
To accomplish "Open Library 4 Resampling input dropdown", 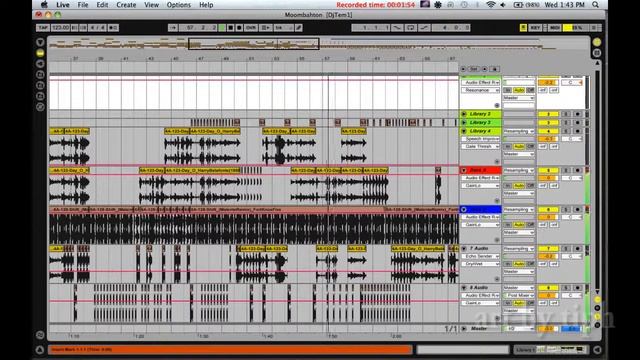I will click(519, 131).
